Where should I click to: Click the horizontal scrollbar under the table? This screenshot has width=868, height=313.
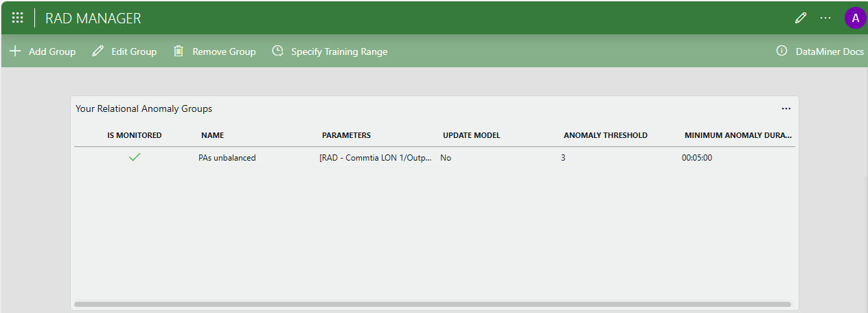pos(432,304)
